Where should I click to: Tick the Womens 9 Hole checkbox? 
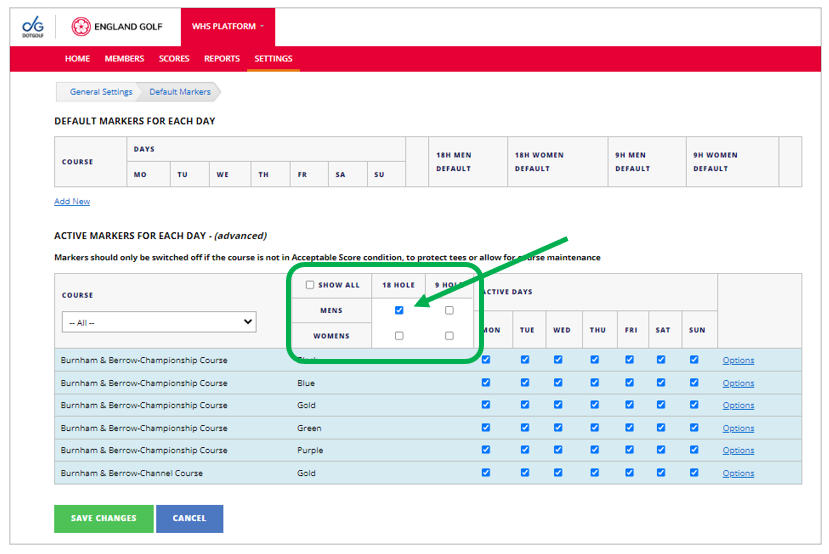click(x=449, y=336)
